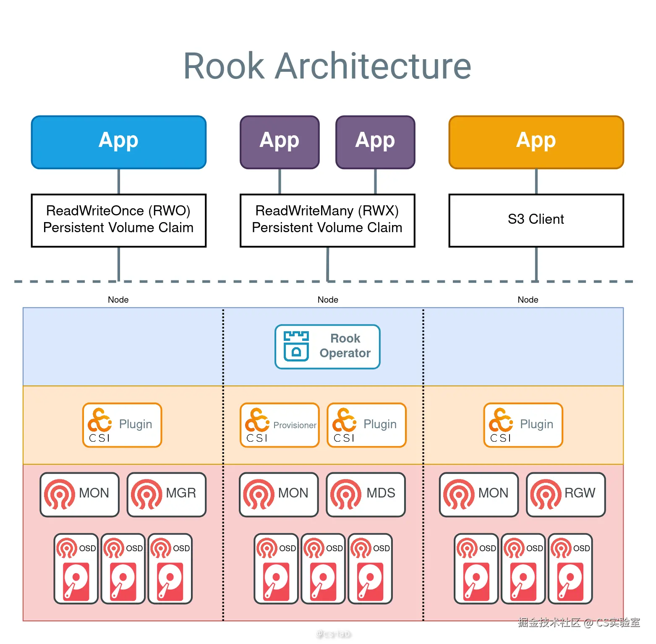Viewport: 656px width, 644px height.
Task: Click the "Plugin" text in the left node
Action: coord(136,424)
